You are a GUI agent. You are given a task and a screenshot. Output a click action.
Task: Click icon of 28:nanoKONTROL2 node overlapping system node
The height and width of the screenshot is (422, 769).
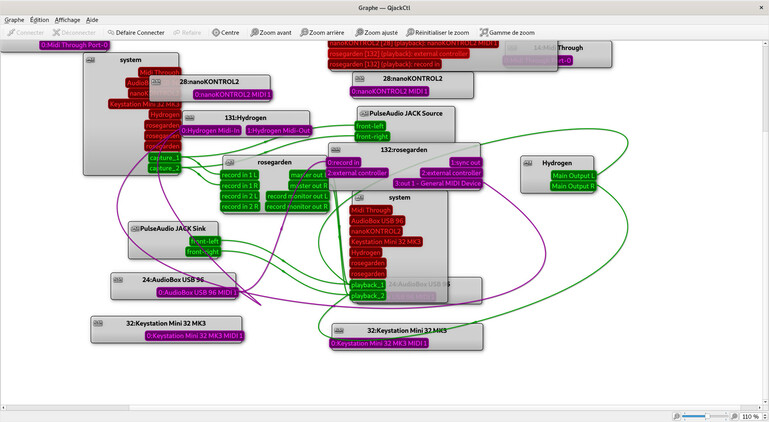(156, 82)
